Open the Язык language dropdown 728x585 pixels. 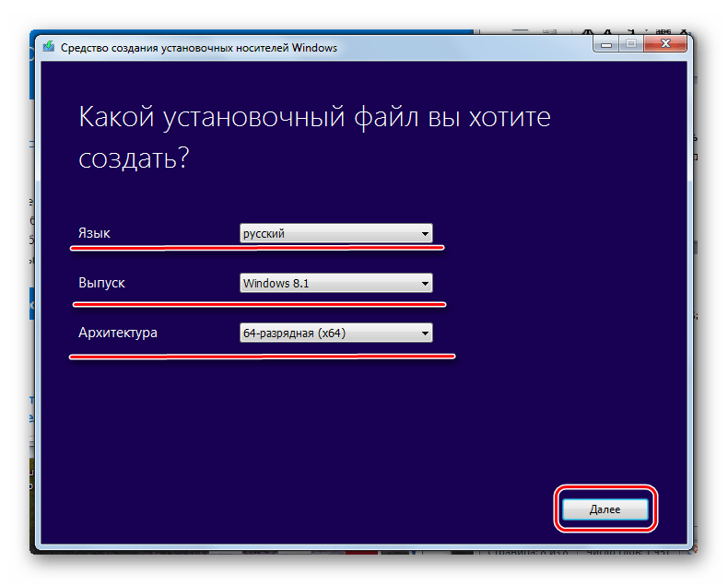point(335,233)
